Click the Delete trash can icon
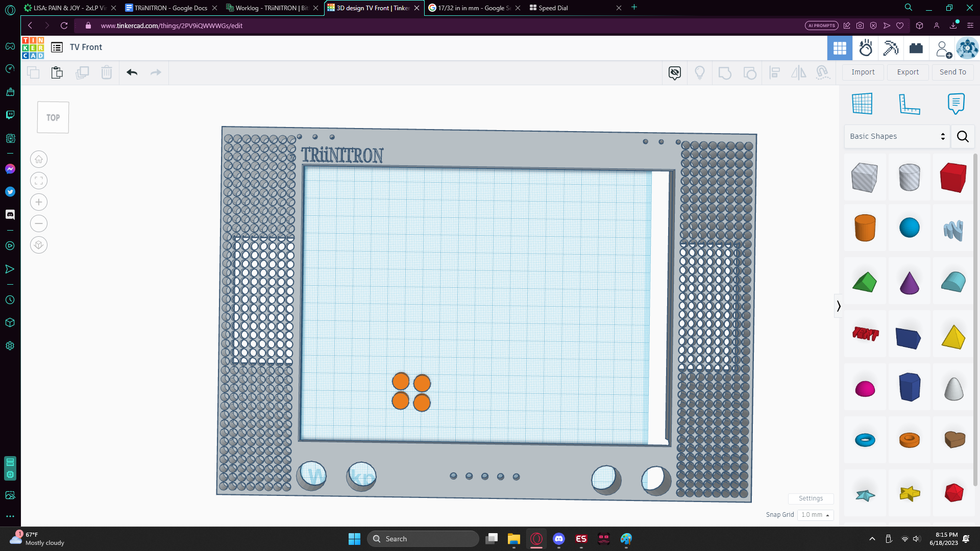This screenshot has height=551, width=980. click(106, 72)
